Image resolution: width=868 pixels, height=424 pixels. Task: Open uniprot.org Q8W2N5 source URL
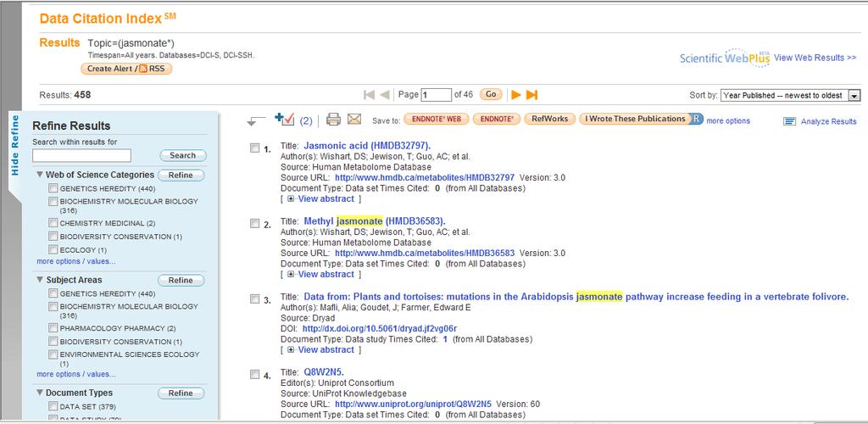point(413,404)
